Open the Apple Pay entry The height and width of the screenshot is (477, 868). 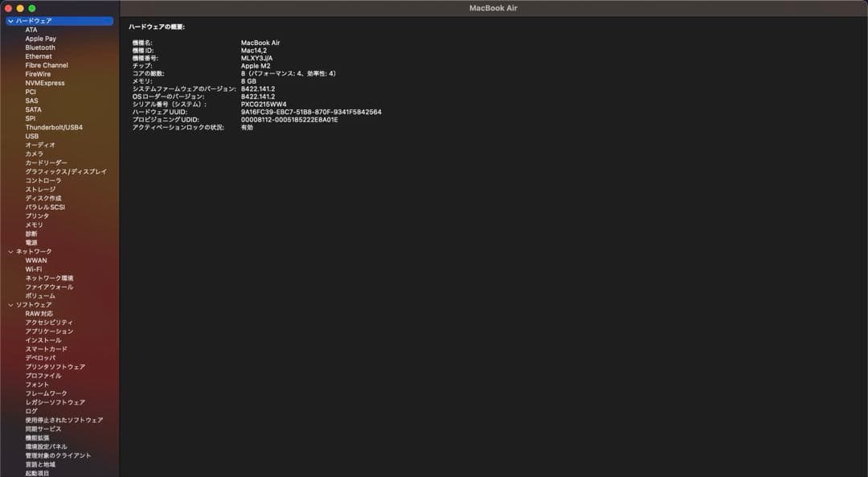(40, 39)
